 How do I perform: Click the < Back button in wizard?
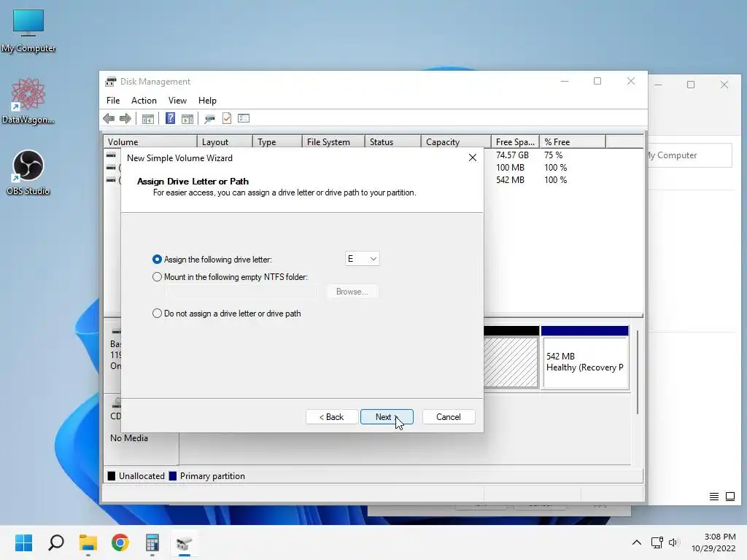332,416
